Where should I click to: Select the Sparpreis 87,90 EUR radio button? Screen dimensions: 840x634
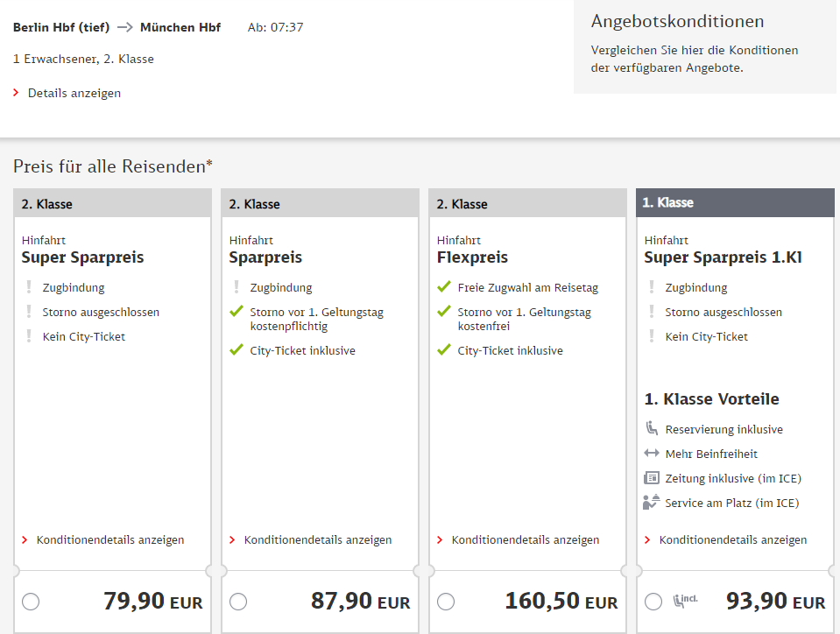(238, 602)
